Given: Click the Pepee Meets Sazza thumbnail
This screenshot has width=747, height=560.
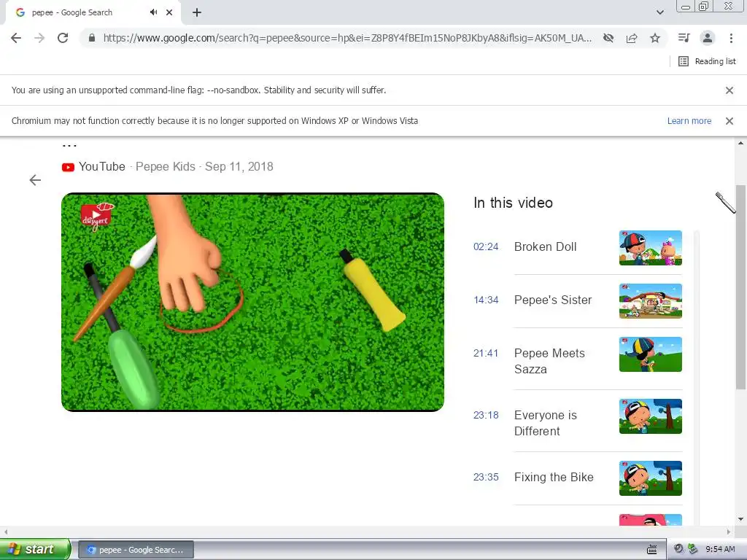Looking at the screenshot, I should (650, 354).
